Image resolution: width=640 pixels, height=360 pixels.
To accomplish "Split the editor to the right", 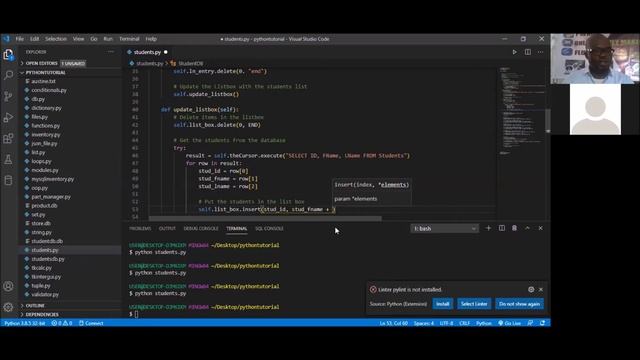I will [528, 52].
